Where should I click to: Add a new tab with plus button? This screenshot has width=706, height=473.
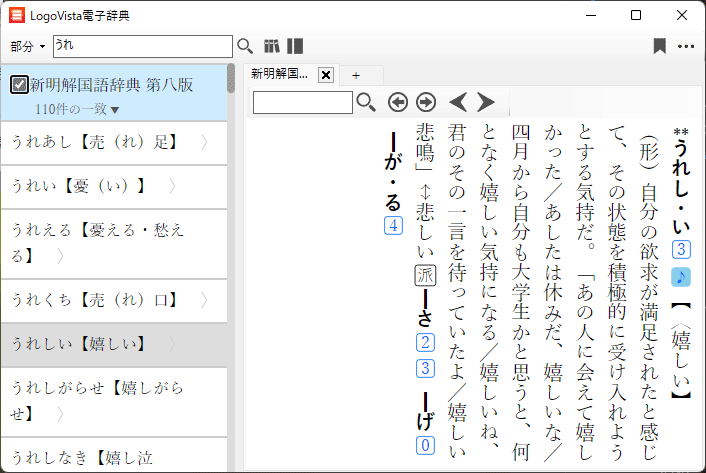click(355, 75)
